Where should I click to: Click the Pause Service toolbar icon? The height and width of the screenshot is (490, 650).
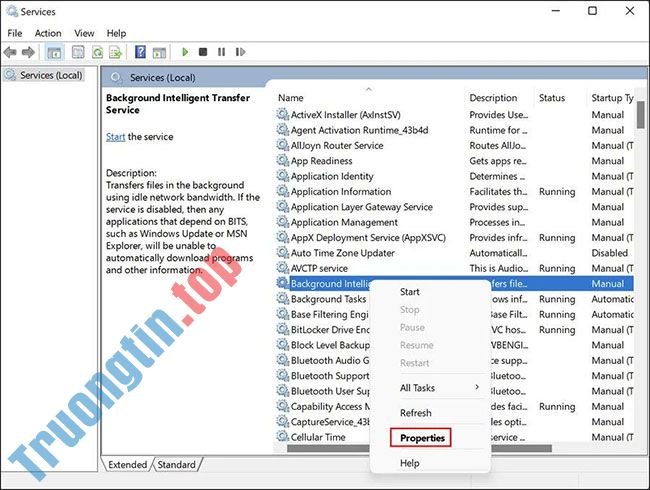(221, 52)
